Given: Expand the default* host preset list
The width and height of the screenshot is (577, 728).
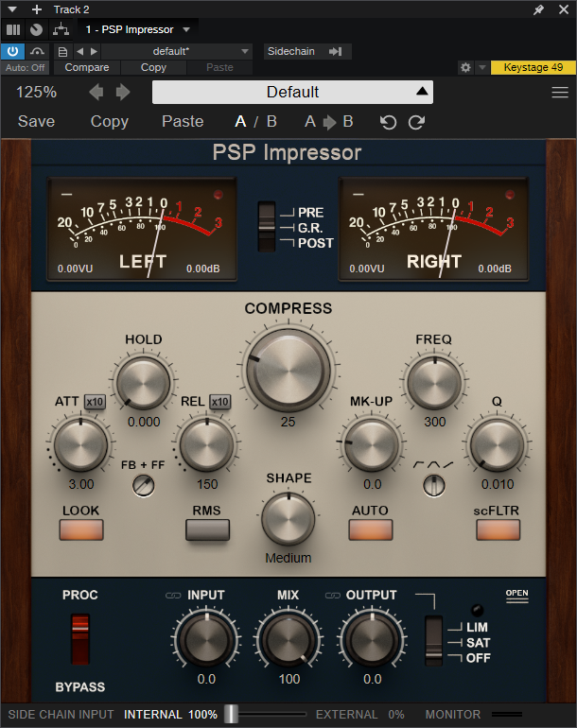Looking at the screenshot, I should coord(177,51).
